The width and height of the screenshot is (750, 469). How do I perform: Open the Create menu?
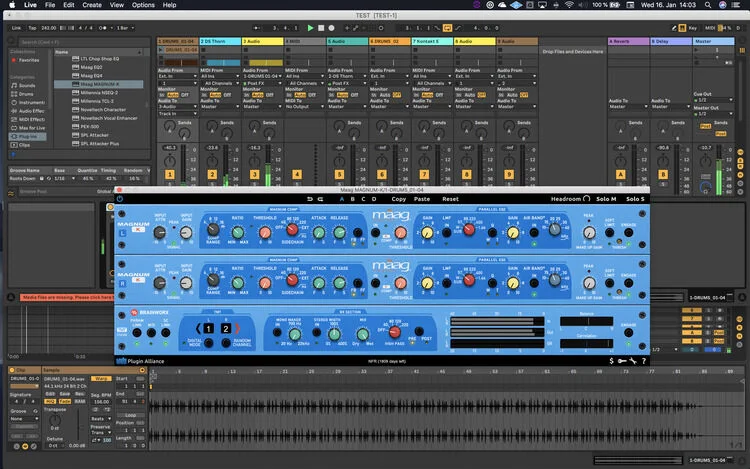tap(92, 5)
